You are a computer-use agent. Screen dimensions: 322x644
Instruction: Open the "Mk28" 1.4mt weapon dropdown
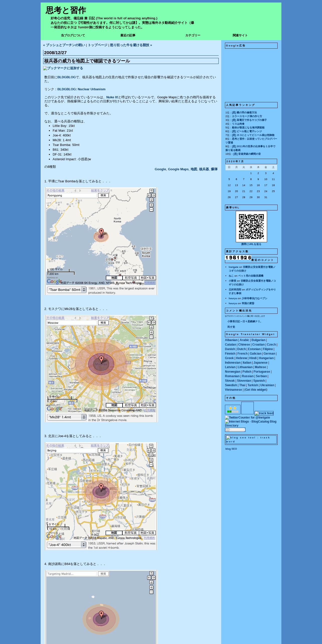pyautogui.click(x=67, y=417)
